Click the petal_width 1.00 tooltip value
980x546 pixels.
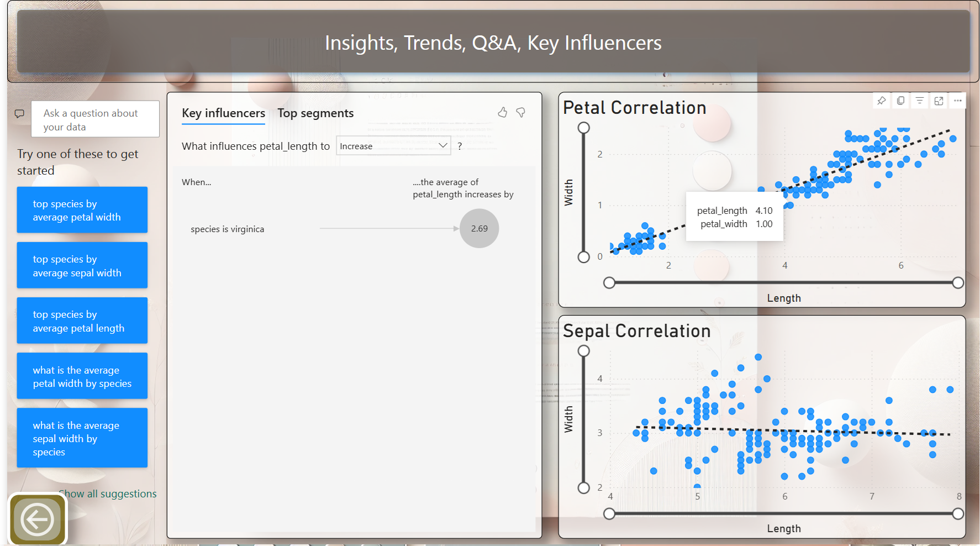point(764,224)
